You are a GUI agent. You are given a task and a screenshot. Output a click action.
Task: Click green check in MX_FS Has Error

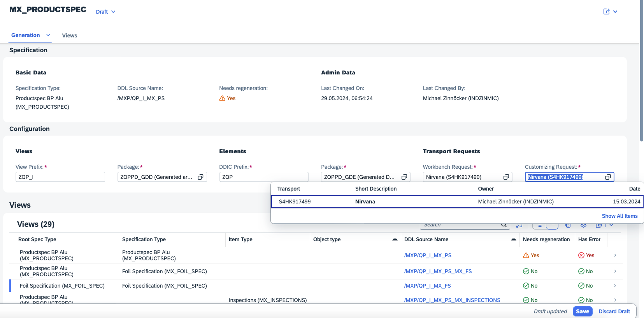tap(581, 286)
